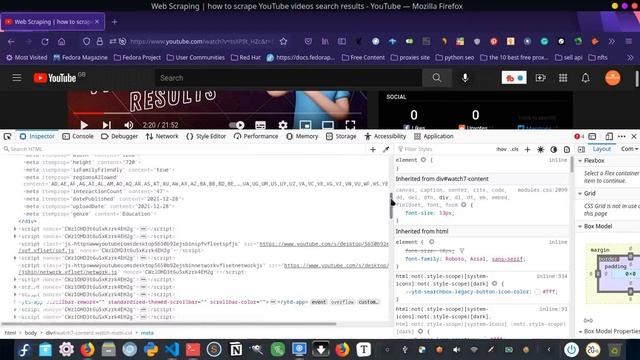
Task: Switch to miniplayer mode
Action: click(305, 125)
